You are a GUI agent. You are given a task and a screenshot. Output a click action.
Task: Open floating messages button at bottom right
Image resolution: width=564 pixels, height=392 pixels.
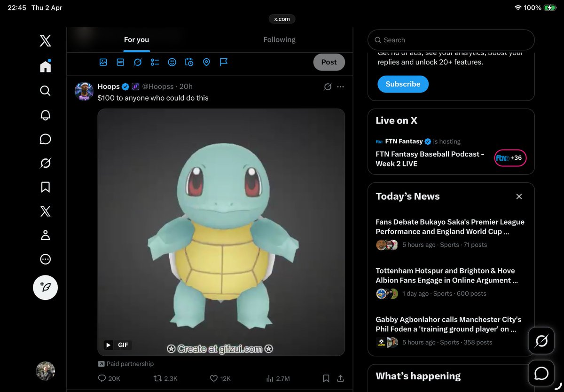[541, 374]
